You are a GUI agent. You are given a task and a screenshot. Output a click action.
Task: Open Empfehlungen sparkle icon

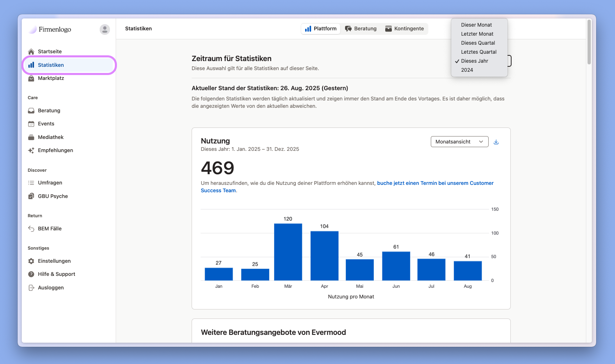click(x=31, y=150)
